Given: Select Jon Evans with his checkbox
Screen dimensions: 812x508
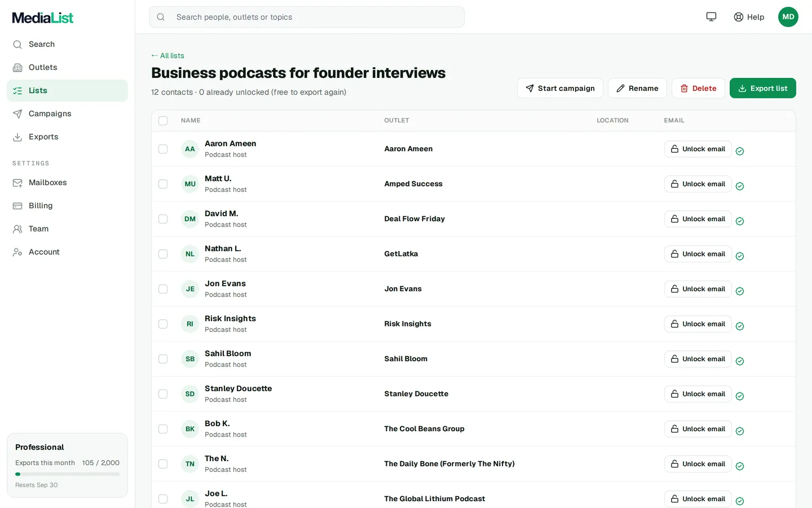Looking at the screenshot, I should coord(163,289).
